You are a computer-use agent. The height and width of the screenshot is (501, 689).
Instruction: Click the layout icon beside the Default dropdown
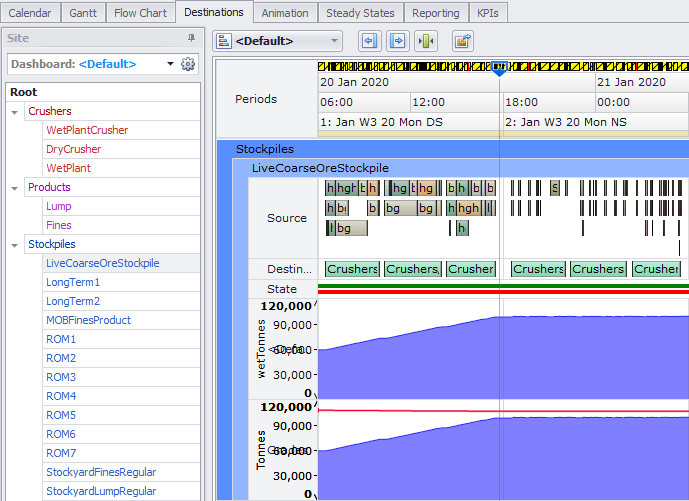(x=225, y=41)
